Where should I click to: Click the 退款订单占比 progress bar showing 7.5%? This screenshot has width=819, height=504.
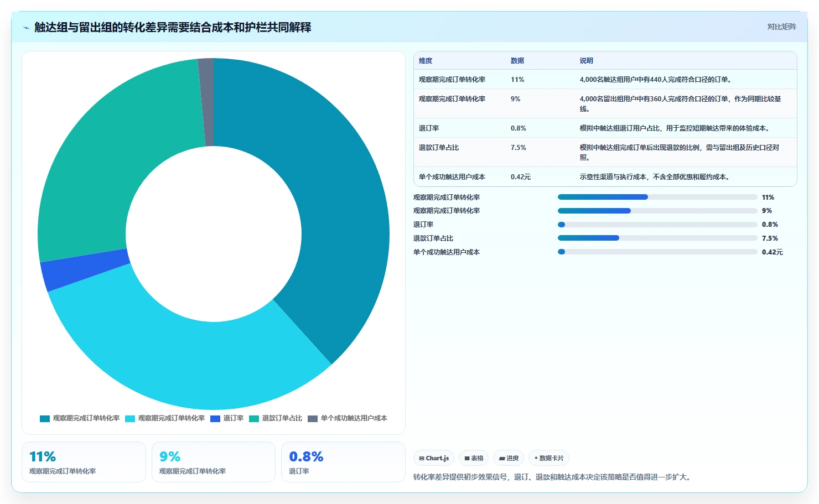coord(657,238)
